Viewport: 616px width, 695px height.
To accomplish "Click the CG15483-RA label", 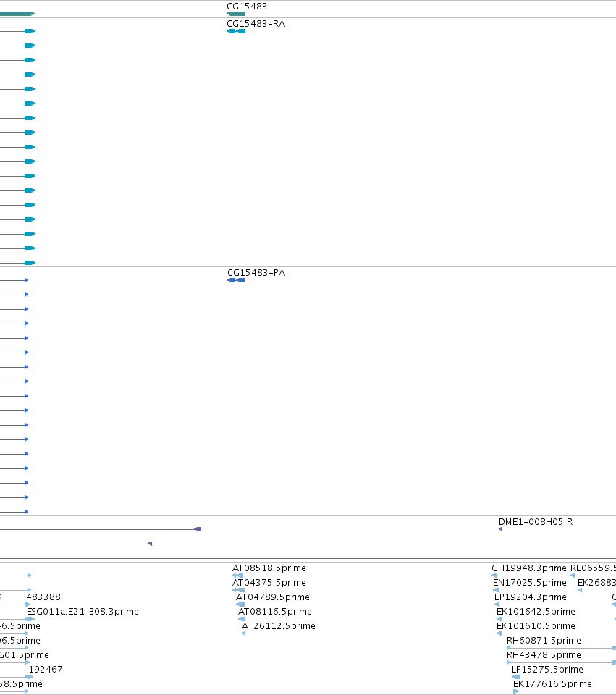I will [x=256, y=23].
